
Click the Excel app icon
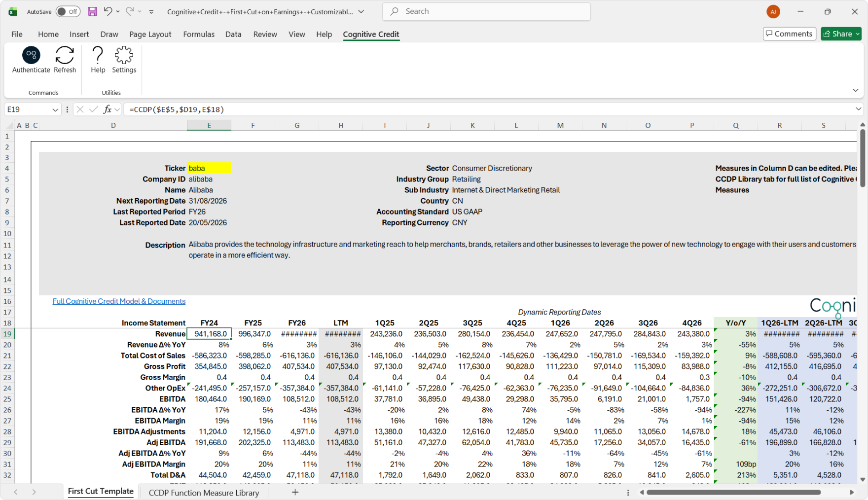tap(13, 11)
